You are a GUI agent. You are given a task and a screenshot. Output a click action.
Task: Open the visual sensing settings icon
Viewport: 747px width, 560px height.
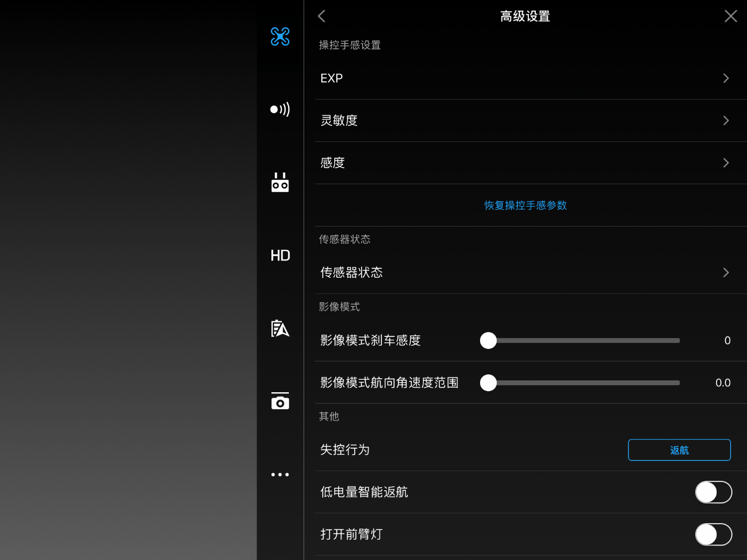coord(280,109)
